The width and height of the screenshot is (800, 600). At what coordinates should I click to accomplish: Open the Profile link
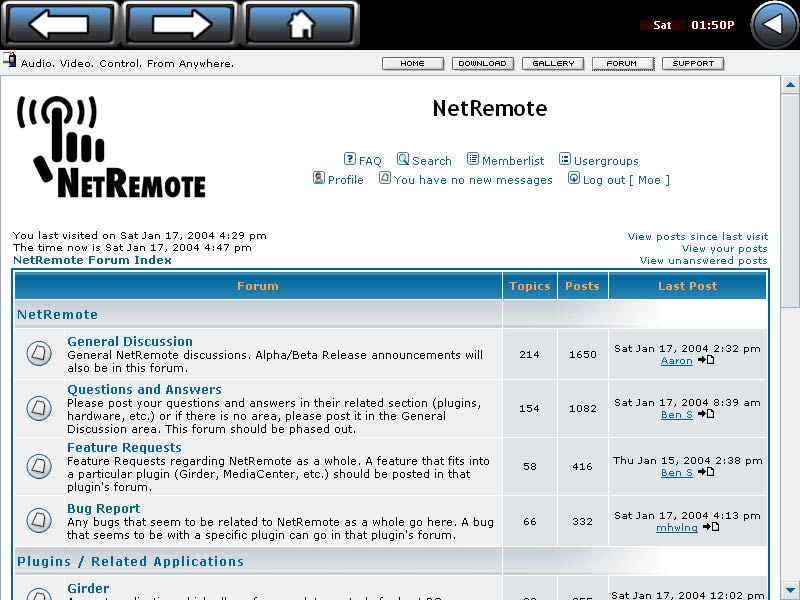[x=345, y=180]
